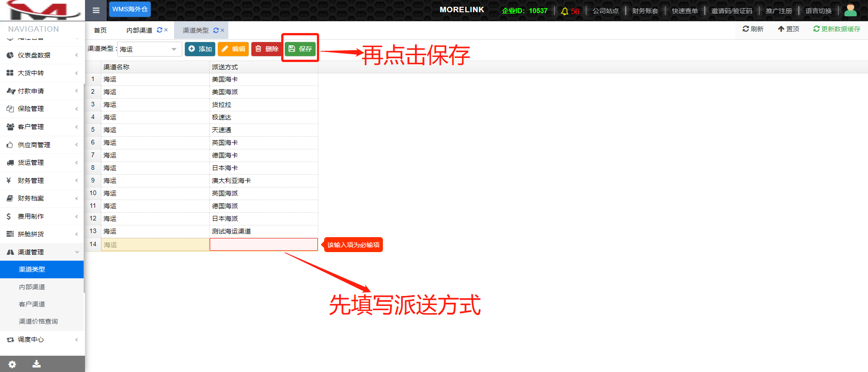Switch to the 内部渠道 tab

pyautogui.click(x=139, y=30)
